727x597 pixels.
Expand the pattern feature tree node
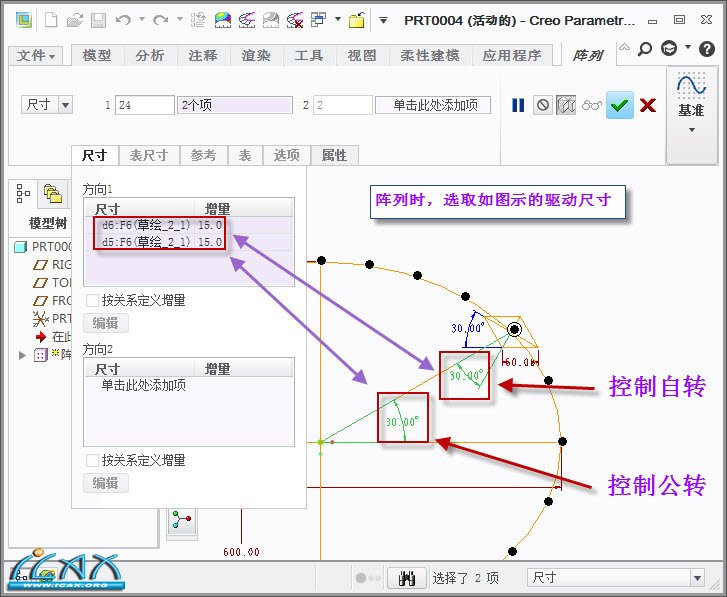(22, 355)
